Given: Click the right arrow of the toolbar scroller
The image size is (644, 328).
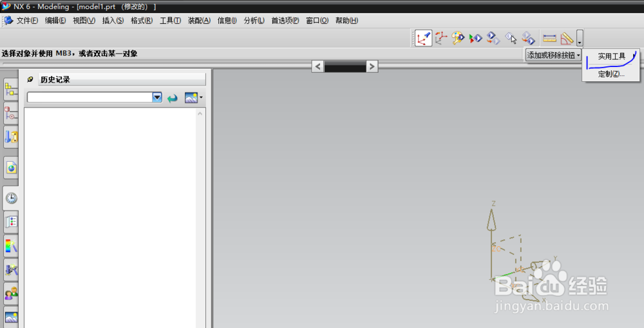Looking at the screenshot, I should click(x=372, y=66).
